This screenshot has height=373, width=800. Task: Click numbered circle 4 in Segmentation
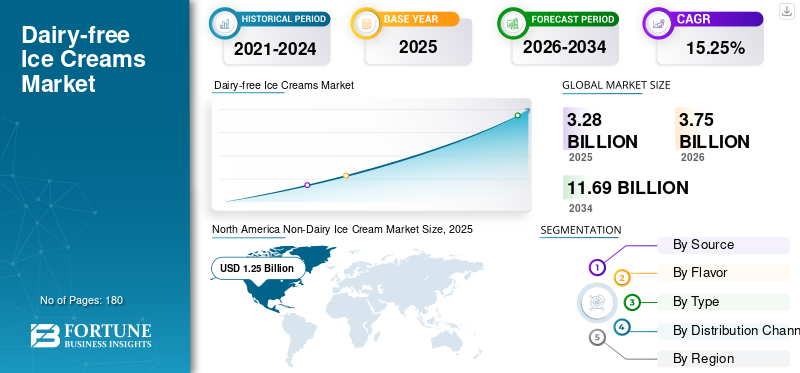tap(621, 327)
